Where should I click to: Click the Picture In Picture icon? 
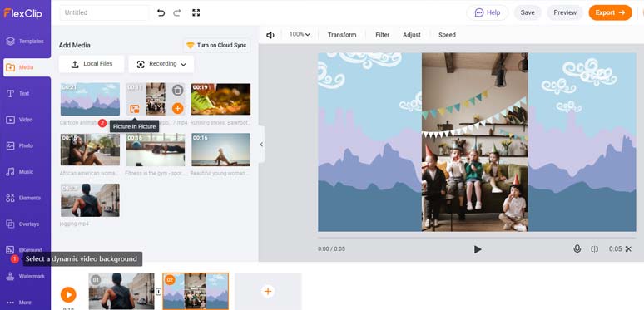click(x=134, y=109)
